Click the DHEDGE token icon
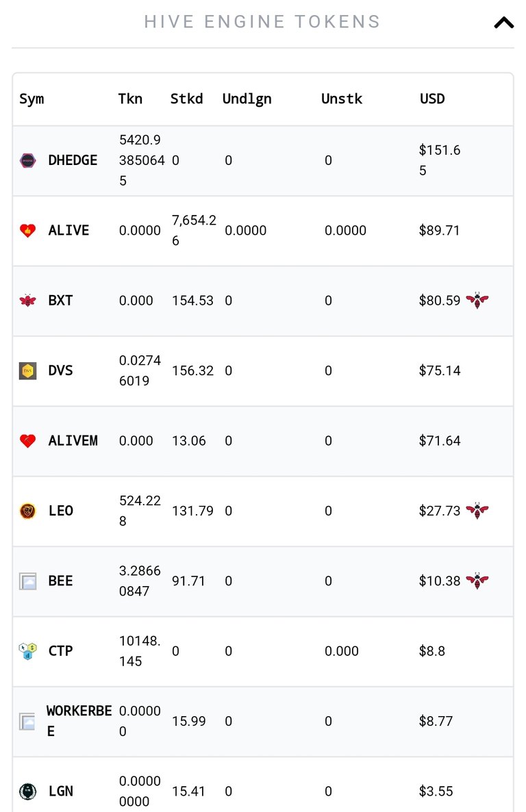Viewport: 526px width, 812px height. coord(28,160)
